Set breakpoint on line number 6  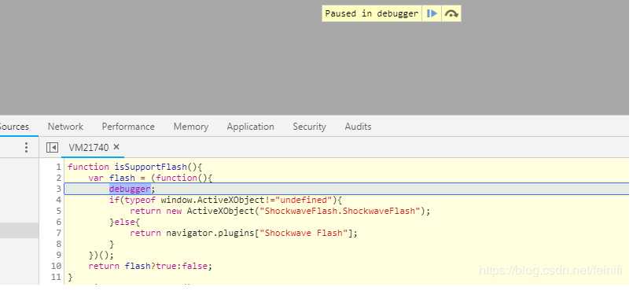pos(58,222)
